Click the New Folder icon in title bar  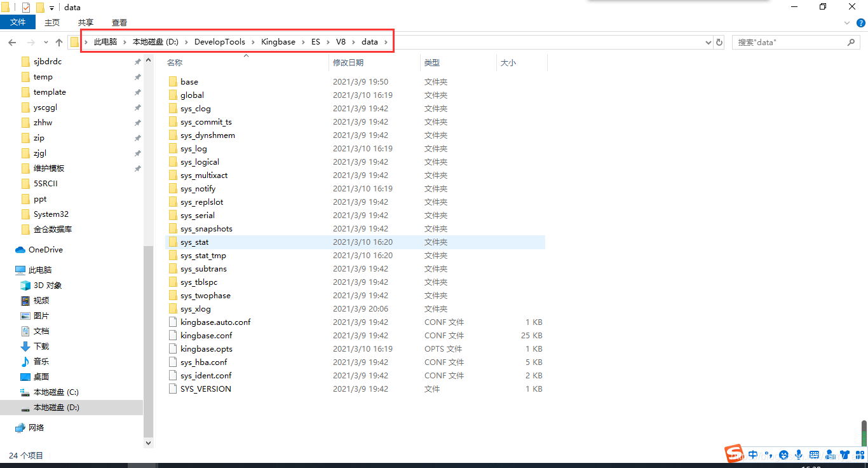click(40, 8)
